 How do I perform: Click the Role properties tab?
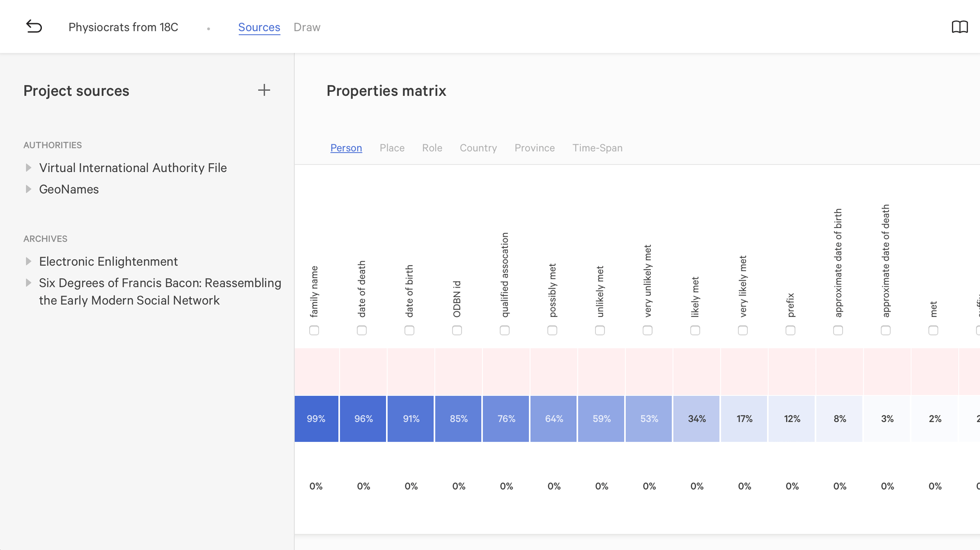[432, 148]
